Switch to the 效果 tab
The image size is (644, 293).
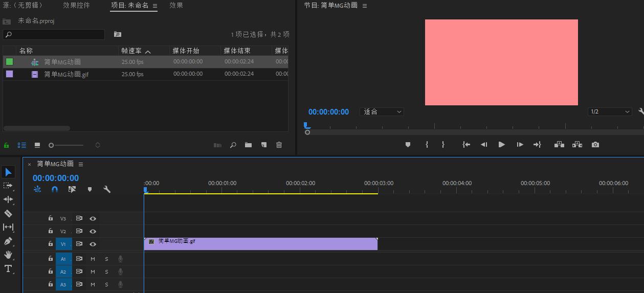click(176, 5)
